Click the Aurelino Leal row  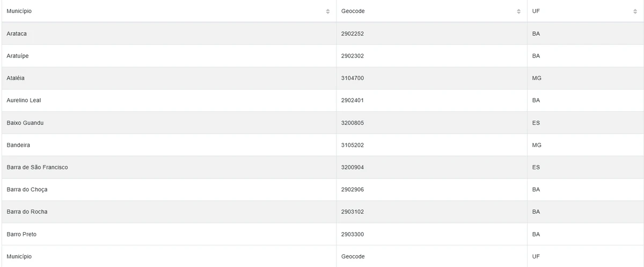click(x=24, y=100)
